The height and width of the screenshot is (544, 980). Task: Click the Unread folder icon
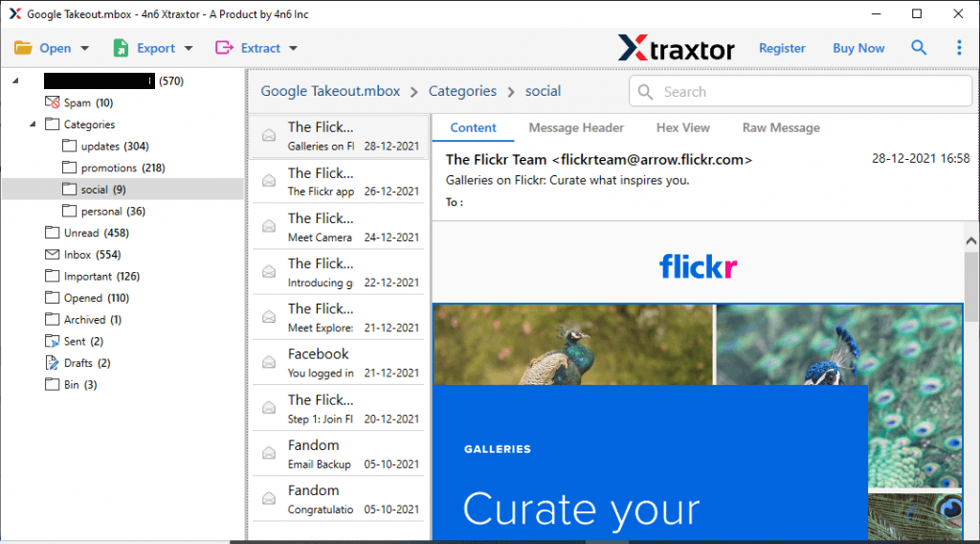tap(53, 233)
